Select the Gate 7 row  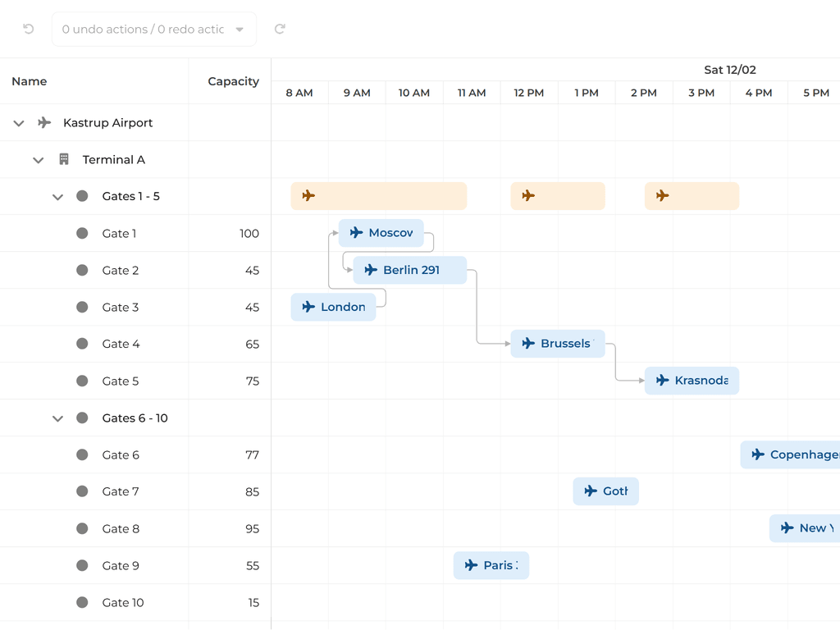point(121,492)
